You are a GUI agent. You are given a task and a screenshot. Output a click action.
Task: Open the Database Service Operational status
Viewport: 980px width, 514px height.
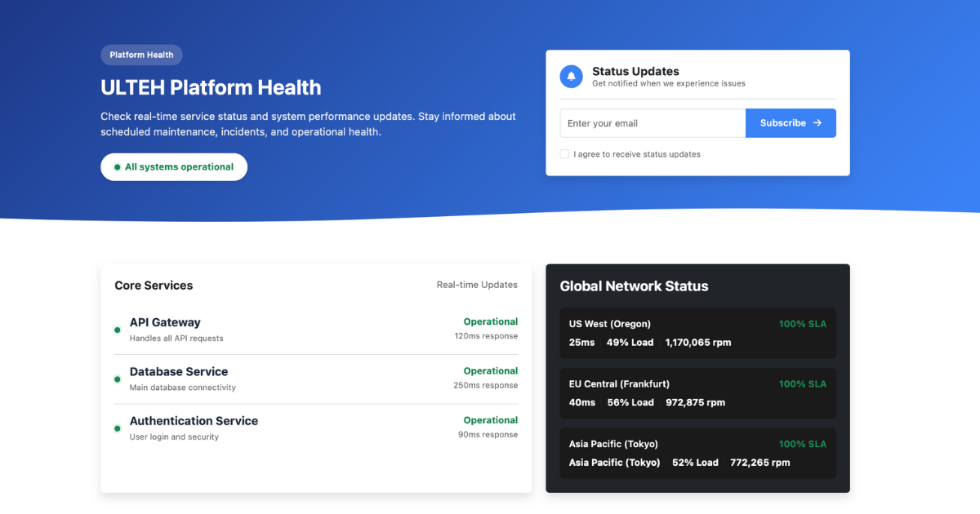click(490, 370)
